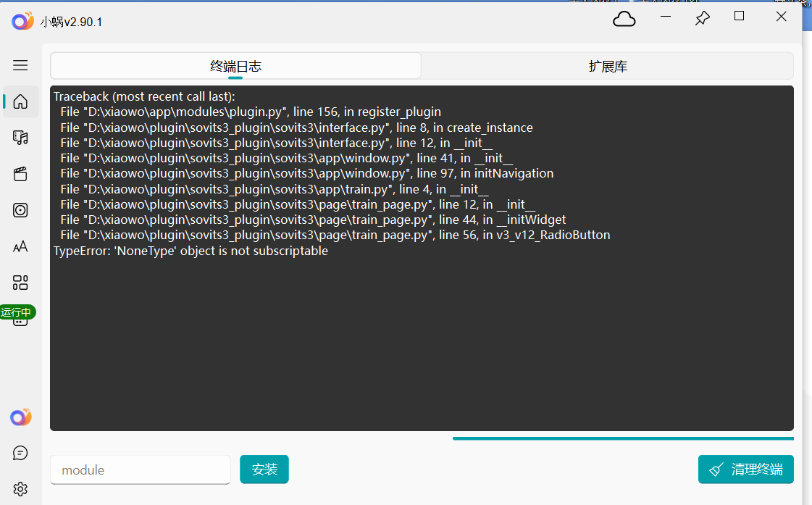812x505 pixels.
Task: Pin the window with pin icon
Action: coord(702,18)
